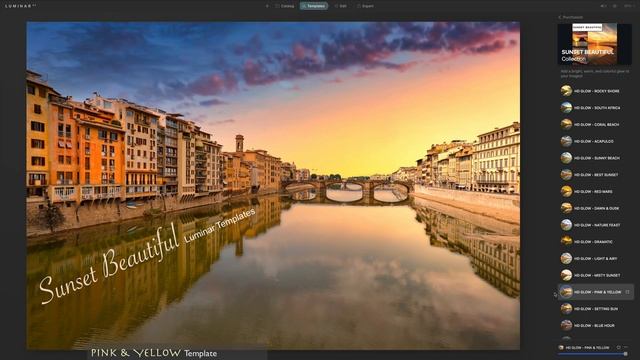Open the Export tab

click(365, 6)
